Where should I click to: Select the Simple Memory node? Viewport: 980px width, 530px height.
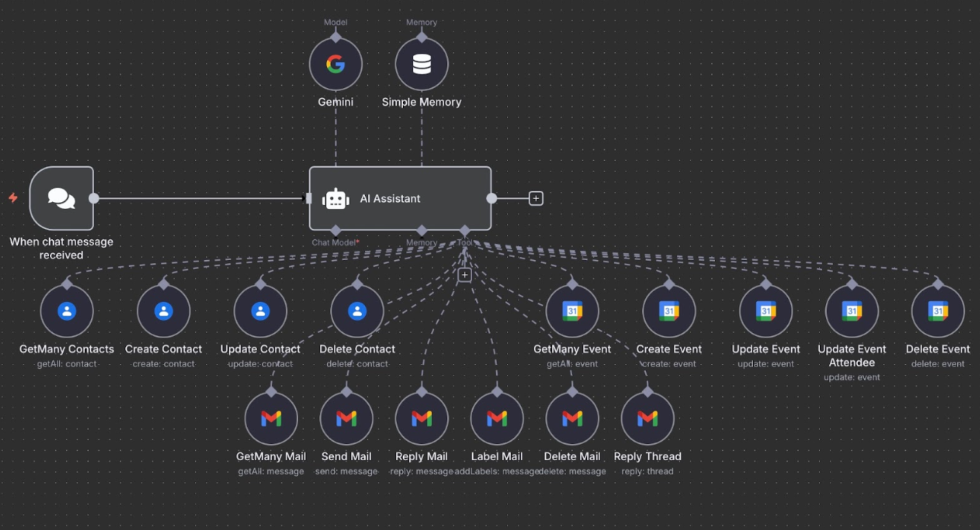(x=422, y=63)
